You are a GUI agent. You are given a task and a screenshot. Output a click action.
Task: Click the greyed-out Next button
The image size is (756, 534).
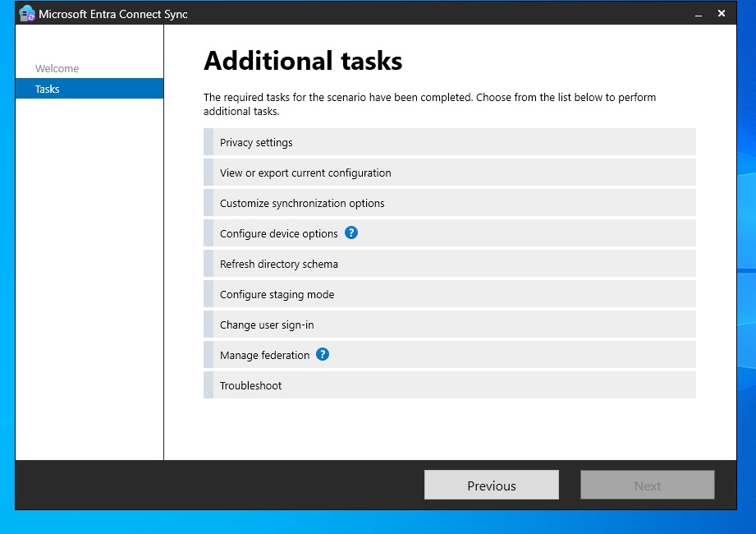pos(647,485)
